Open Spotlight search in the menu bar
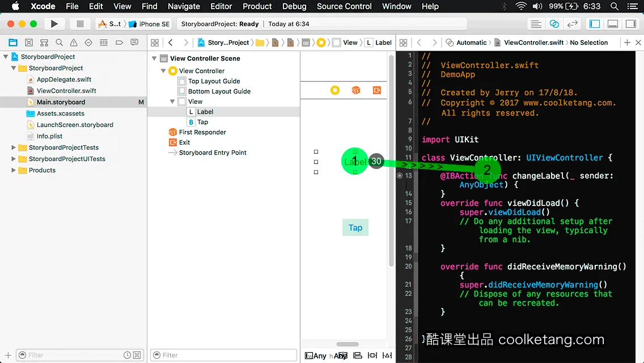This screenshot has height=363, width=644. [615, 6]
